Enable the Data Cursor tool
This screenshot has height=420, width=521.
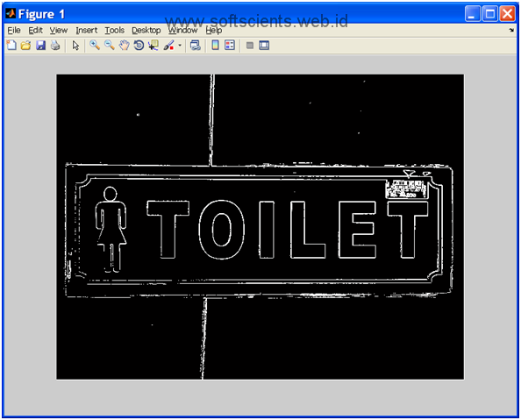153,46
